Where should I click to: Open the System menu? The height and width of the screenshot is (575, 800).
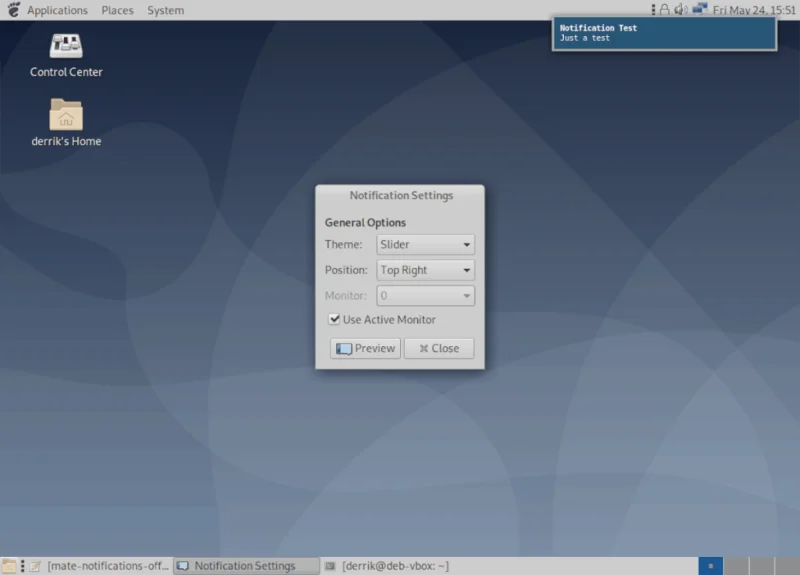166,10
